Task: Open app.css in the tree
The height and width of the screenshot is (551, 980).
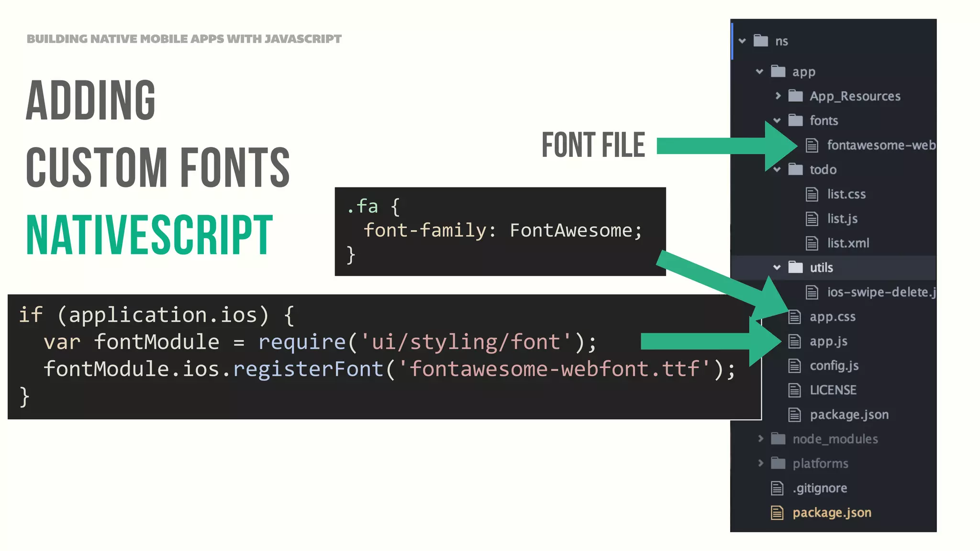Action: (x=833, y=317)
